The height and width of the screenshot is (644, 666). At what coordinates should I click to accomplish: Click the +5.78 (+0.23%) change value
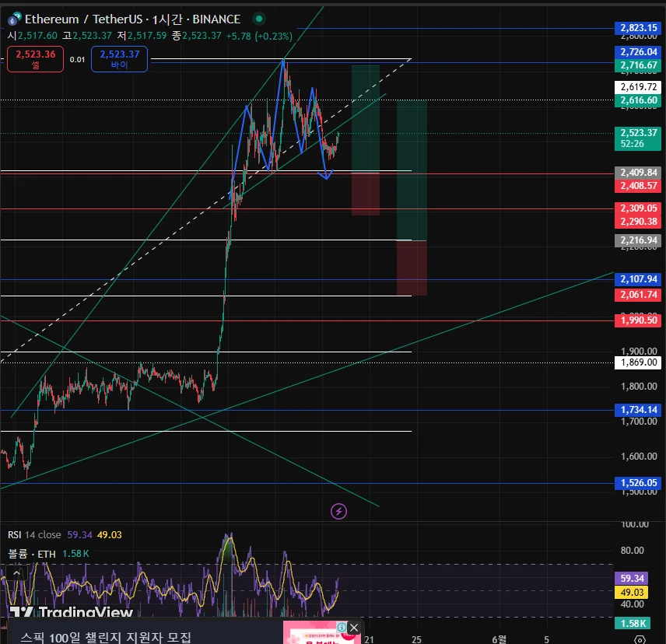(x=259, y=36)
